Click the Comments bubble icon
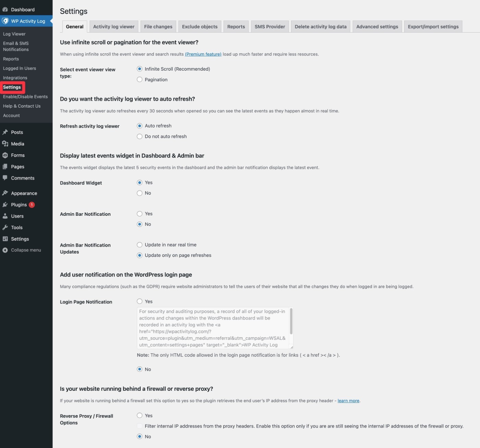Image resolution: width=480 pixels, height=448 pixels. pos(5,178)
